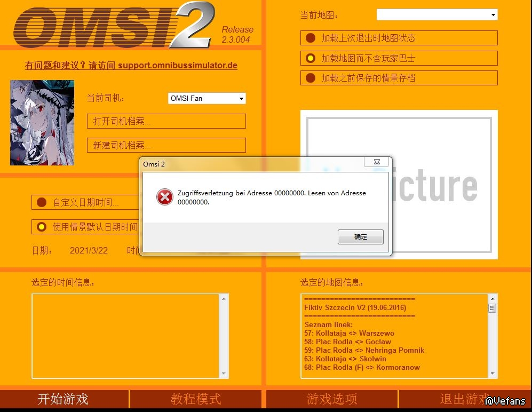Click the map info scrollbar thumb
This screenshot has height=412, width=532.
(493, 308)
